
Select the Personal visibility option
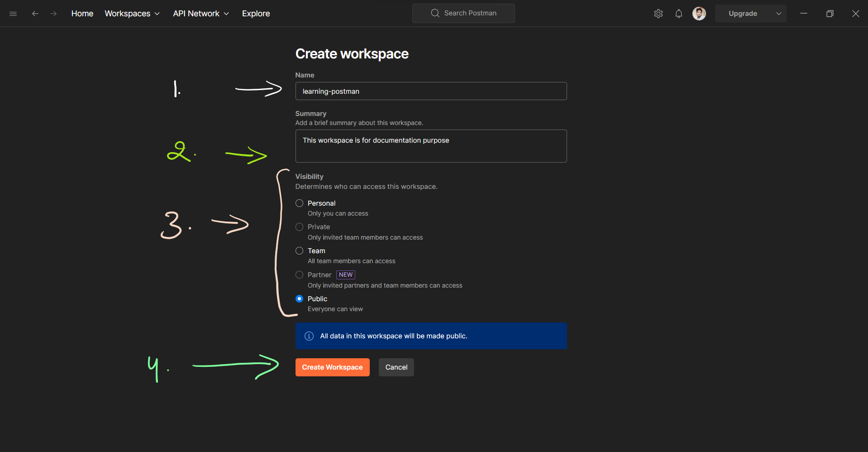[x=299, y=203]
